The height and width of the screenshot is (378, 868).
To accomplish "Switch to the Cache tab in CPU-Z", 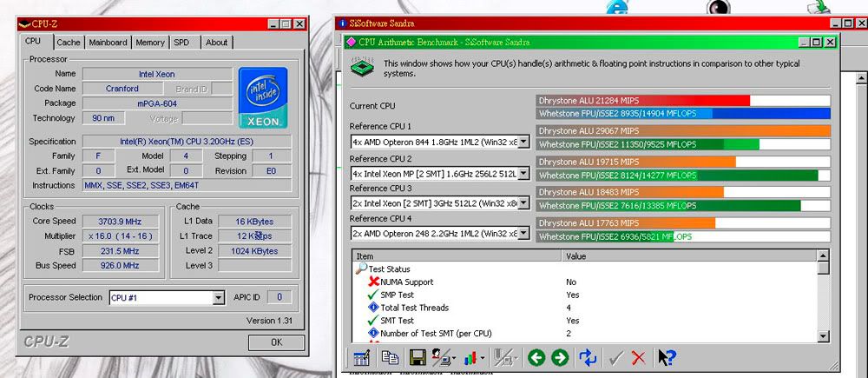I will (69, 42).
